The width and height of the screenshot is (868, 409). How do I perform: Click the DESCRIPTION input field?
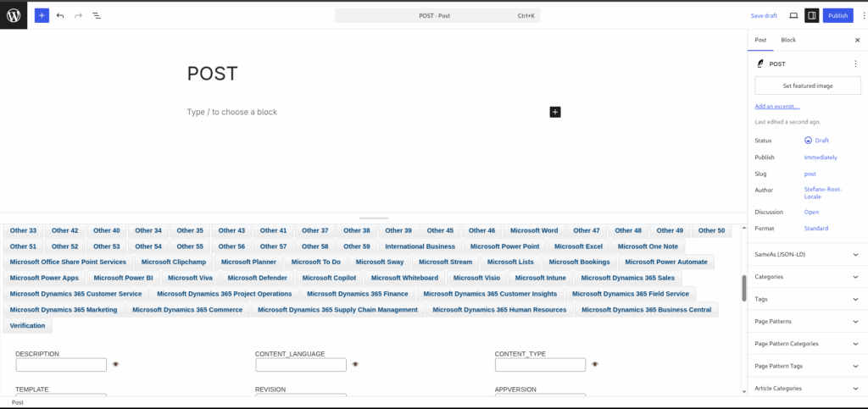[61, 365]
